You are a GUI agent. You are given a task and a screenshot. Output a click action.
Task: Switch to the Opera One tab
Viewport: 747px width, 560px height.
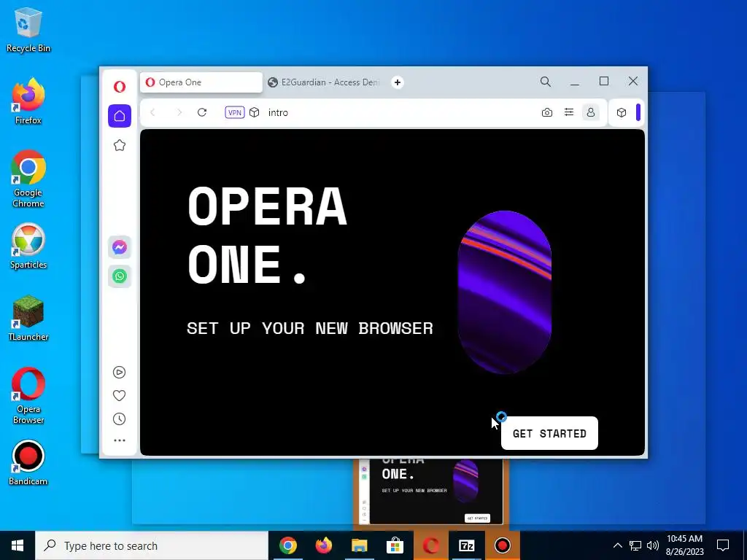tap(201, 82)
